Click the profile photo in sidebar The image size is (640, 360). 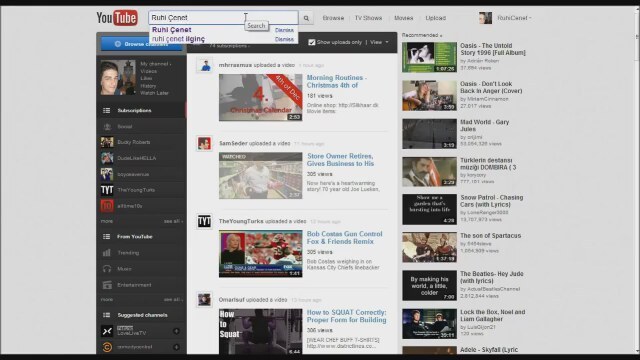pos(118,78)
